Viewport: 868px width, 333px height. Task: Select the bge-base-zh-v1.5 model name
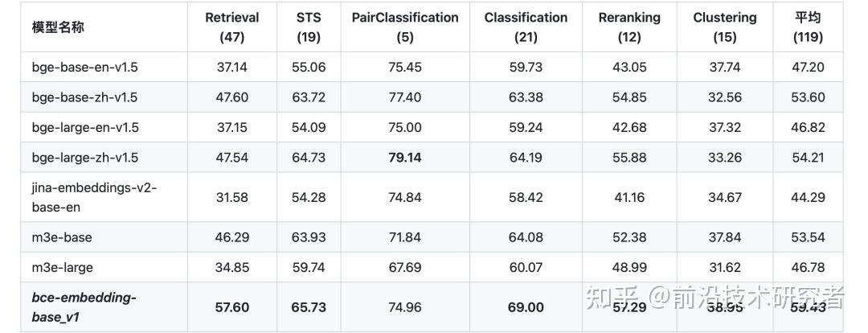(84, 97)
